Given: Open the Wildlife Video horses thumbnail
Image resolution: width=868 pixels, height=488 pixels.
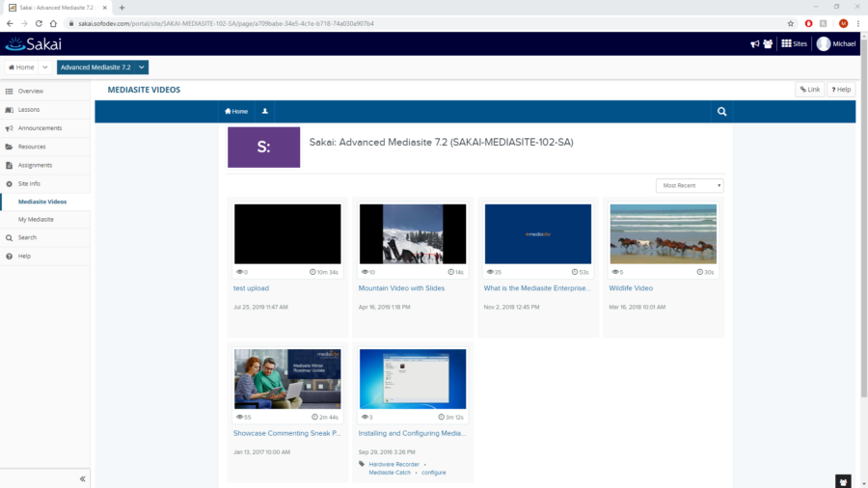Looking at the screenshot, I should pyautogui.click(x=664, y=234).
